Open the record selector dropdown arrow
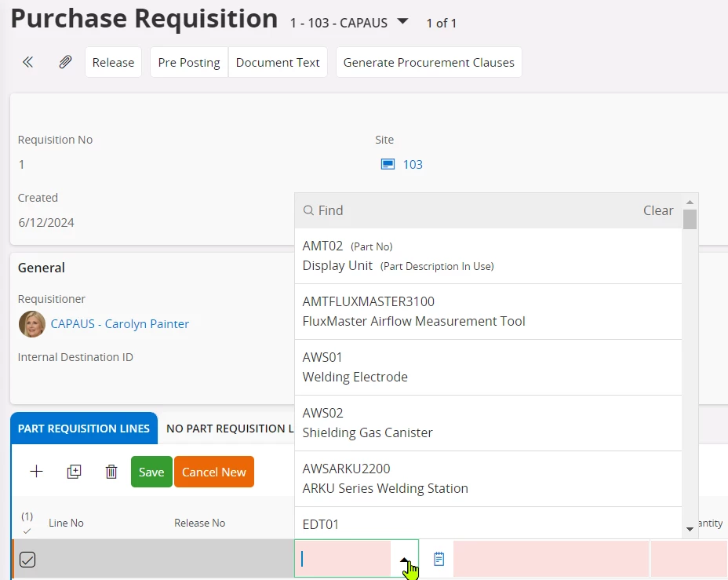 click(x=402, y=22)
